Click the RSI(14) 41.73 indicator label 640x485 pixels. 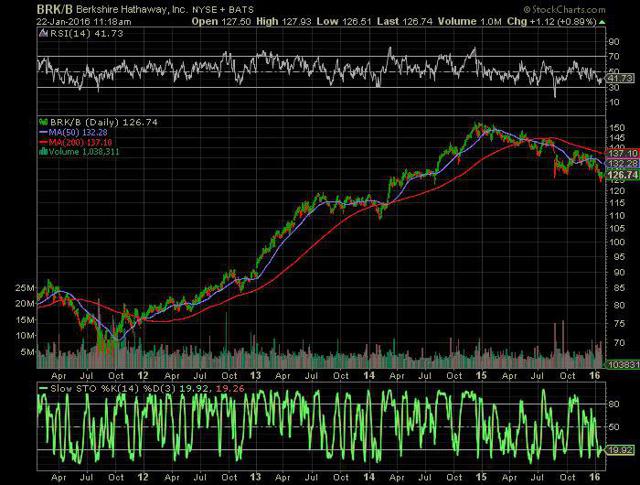tap(87, 33)
